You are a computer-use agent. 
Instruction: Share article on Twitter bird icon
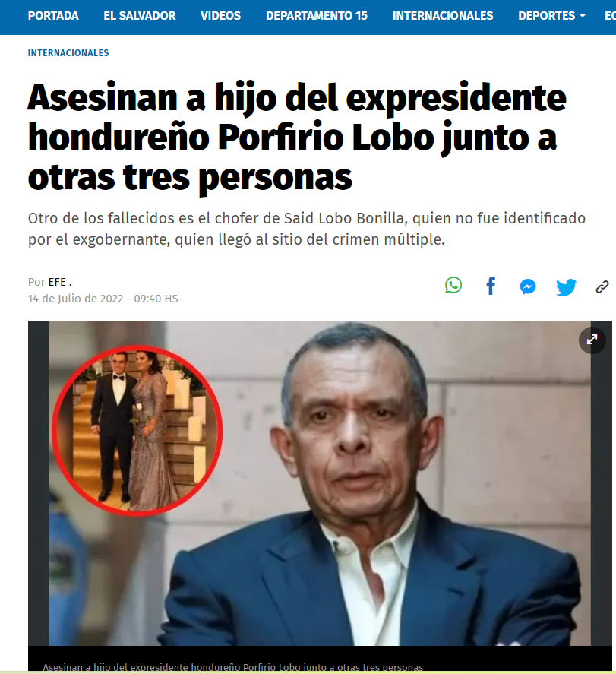tap(566, 287)
